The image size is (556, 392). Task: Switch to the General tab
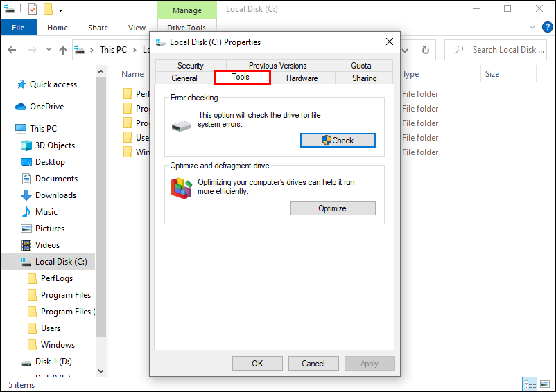pyautogui.click(x=184, y=78)
